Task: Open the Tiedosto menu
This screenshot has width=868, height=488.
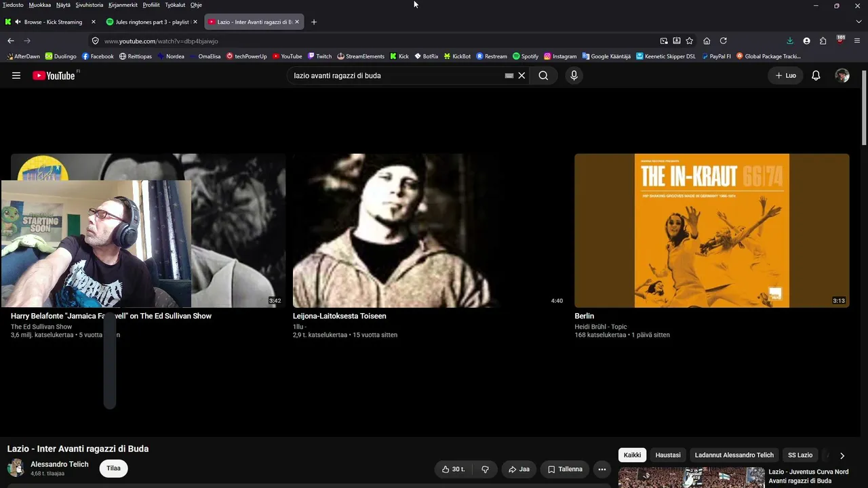Action: pyautogui.click(x=13, y=5)
